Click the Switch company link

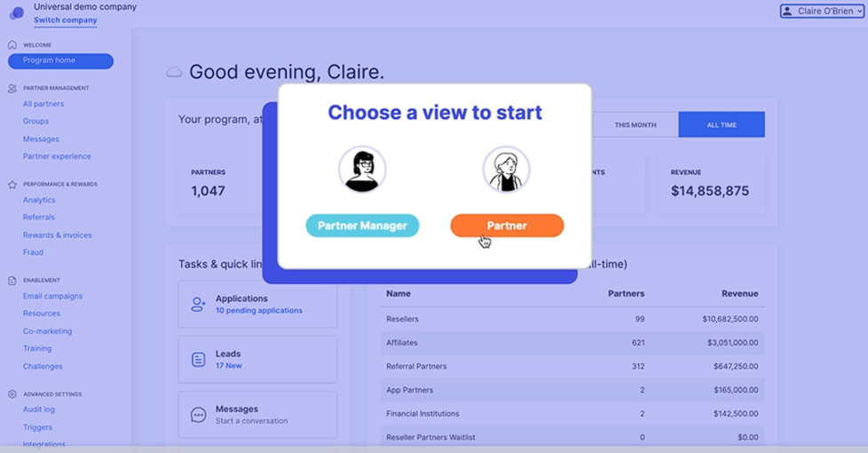point(66,20)
